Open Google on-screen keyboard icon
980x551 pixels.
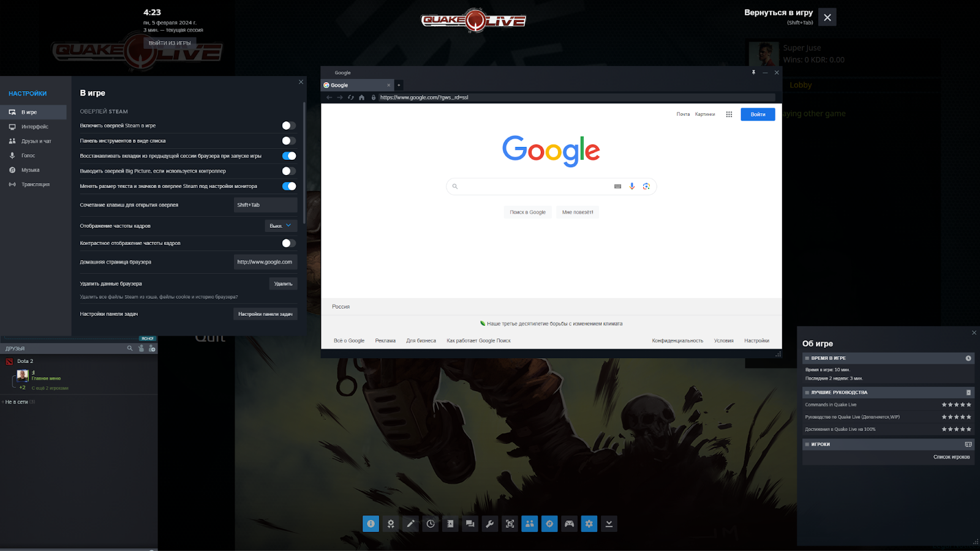tap(617, 186)
